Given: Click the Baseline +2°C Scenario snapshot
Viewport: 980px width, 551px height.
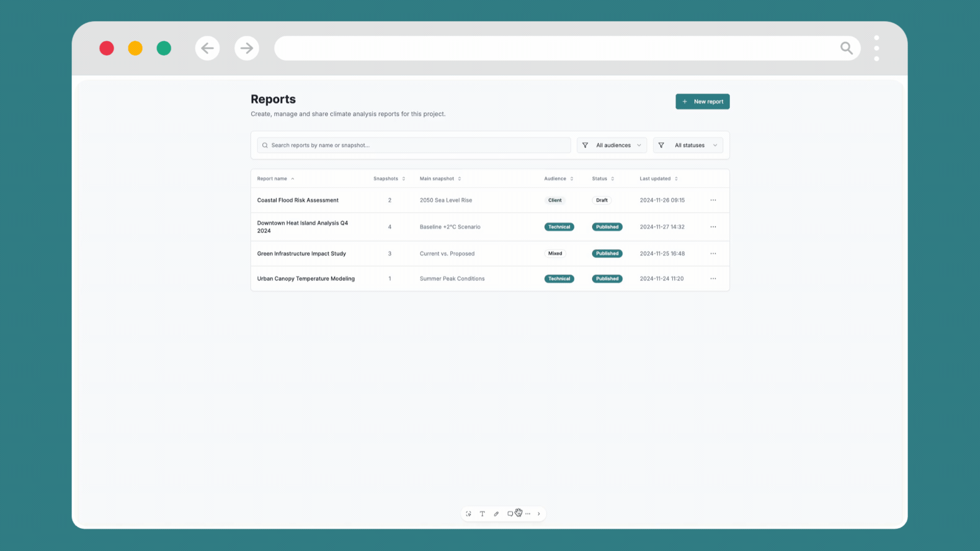Looking at the screenshot, I should (450, 227).
